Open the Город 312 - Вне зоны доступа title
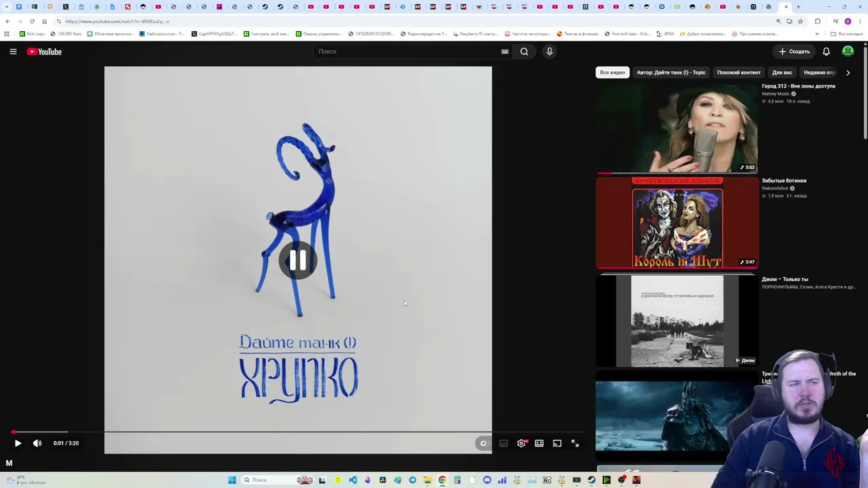868x488 pixels. coord(798,86)
